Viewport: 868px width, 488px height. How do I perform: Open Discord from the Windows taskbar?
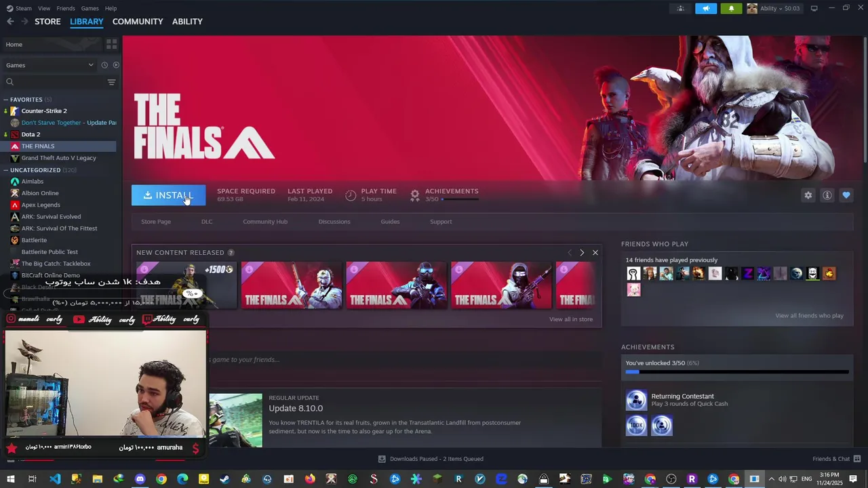point(140,479)
